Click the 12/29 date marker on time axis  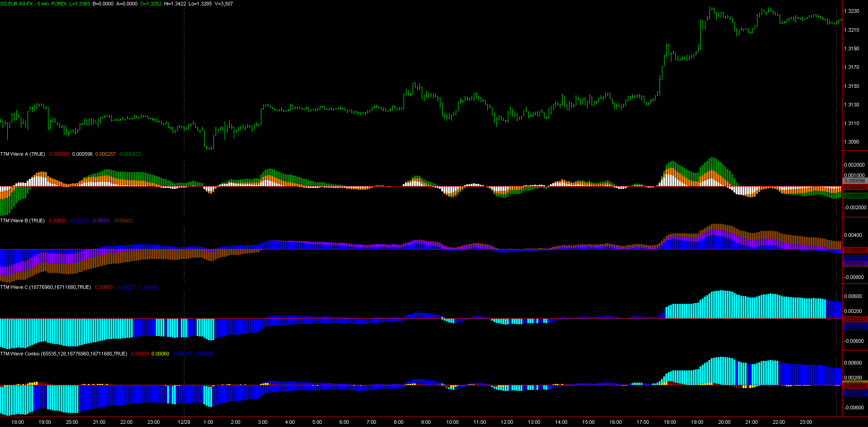(x=184, y=422)
